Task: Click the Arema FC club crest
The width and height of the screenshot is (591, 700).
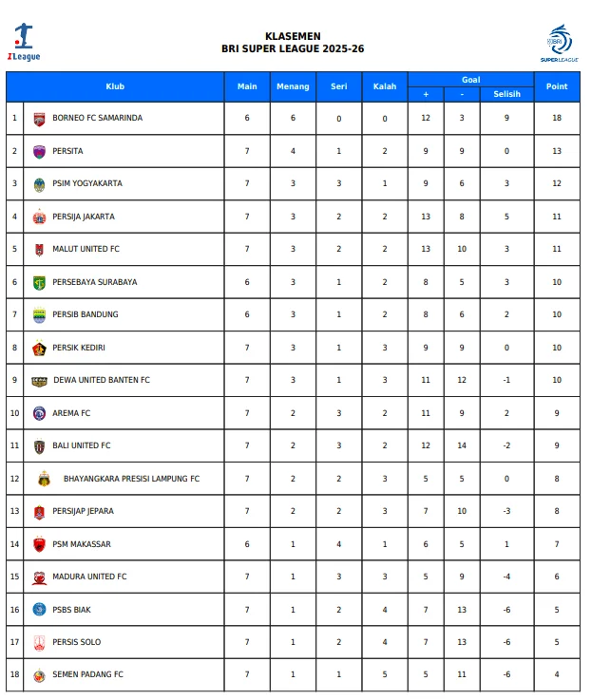Action: click(x=39, y=413)
